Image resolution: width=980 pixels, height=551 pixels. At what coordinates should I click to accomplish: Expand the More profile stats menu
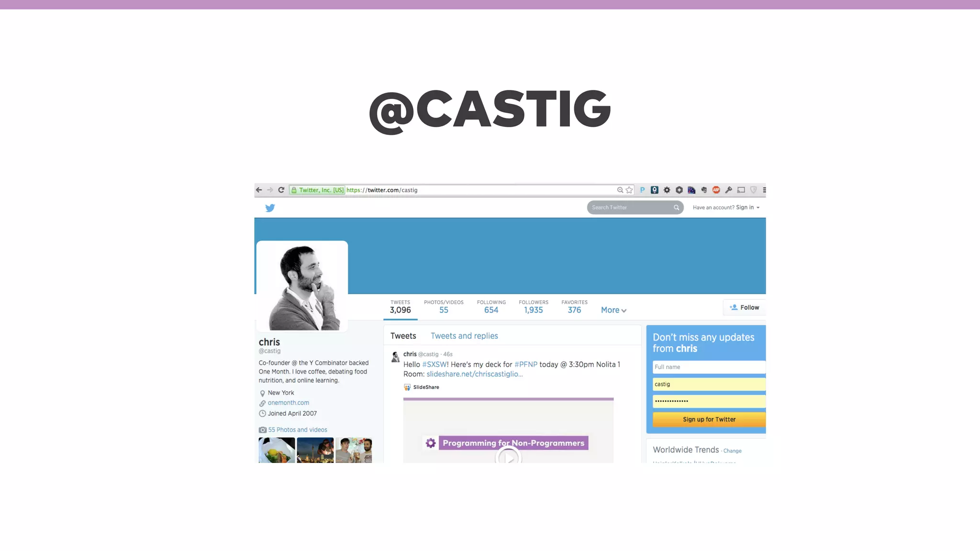pyautogui.click(x=613, y=310)
